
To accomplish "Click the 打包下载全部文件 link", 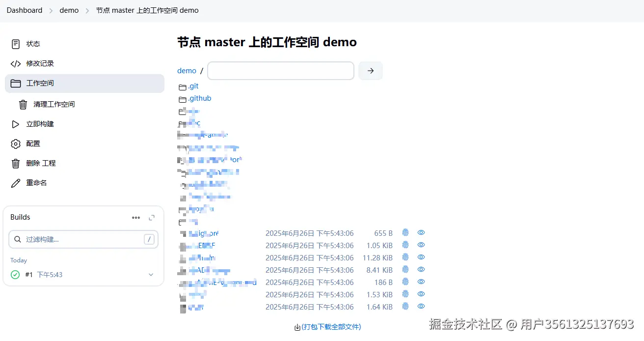I will 331,327.
